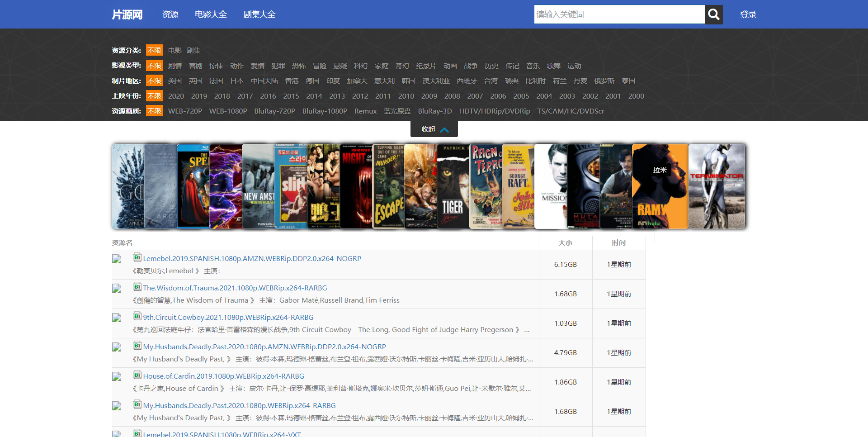Filter quality by WEB-1080P

(x=228, y=111)
